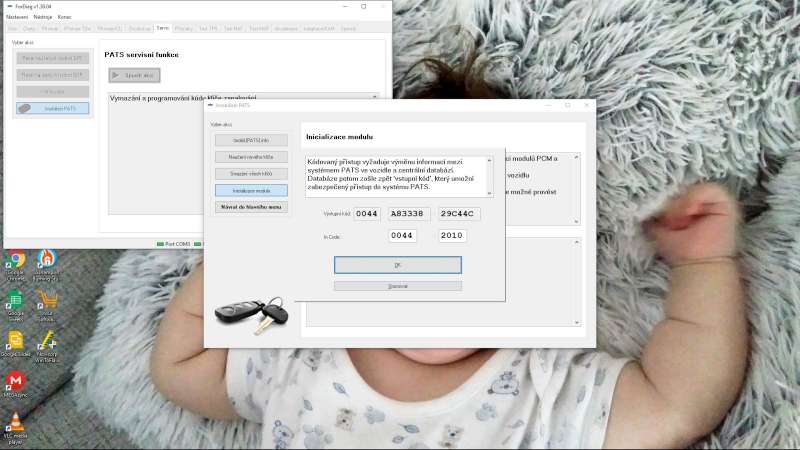Switch to the Servis tab
Viewport: 800px width, 450px height.
(162, 28)
